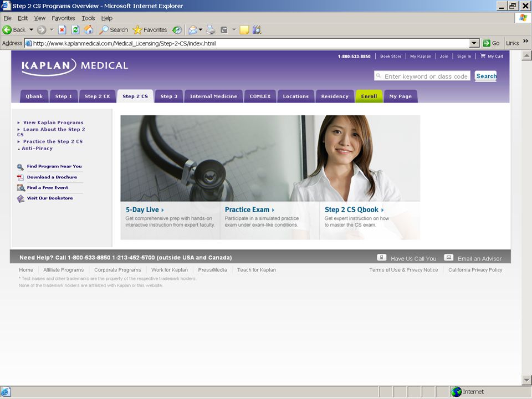Switch to the Step 1 tab
The height and width of the screenshot is (399, 532).
click(x=64, y=96)
